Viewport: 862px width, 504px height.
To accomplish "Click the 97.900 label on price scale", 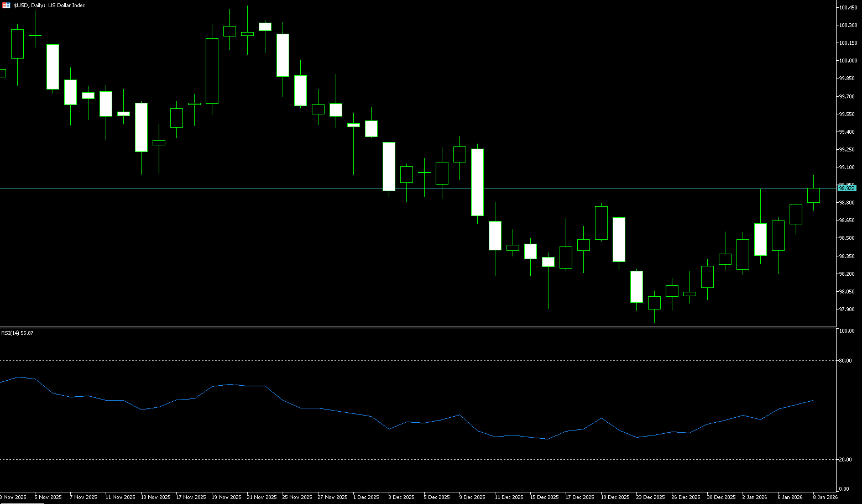I will pyautogui.click(x=847, y=309).
